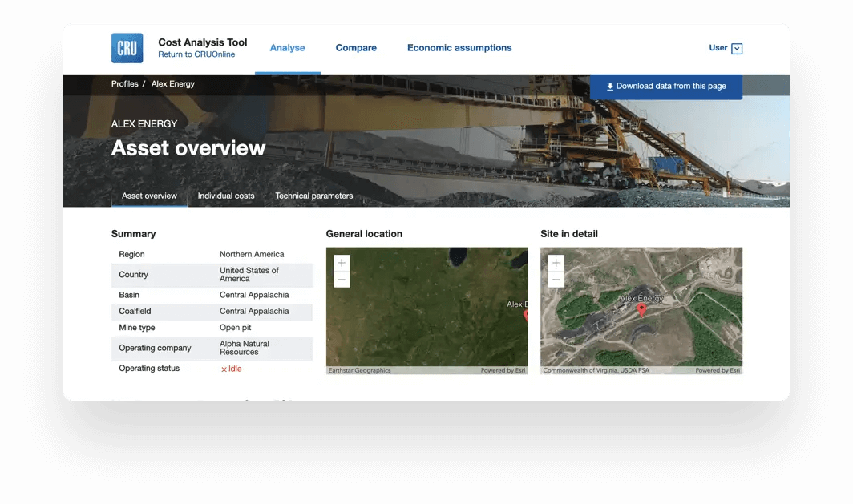This screenshot has height=504, width=853.
Task: Navigate to Profiles breadcrumb
Action: [124, 84]
